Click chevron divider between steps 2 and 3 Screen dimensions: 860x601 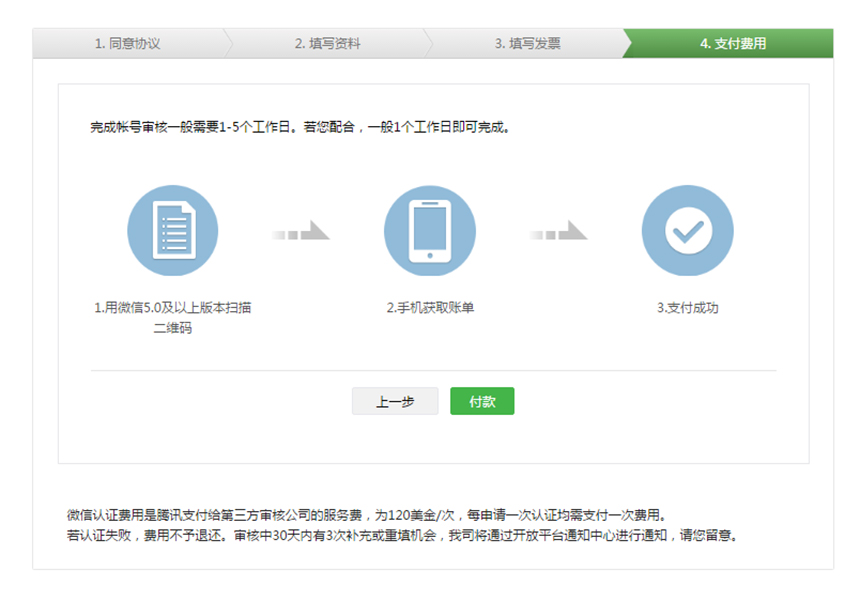coord(430,44)
